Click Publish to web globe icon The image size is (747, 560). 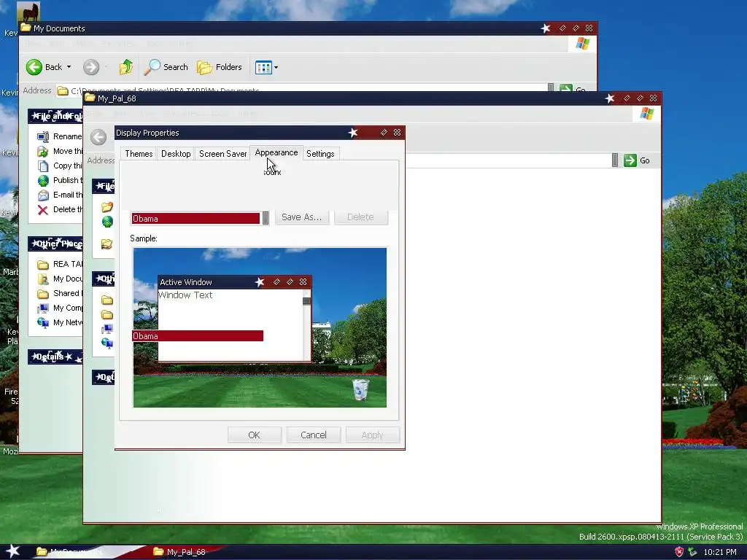[x=43, y=181]
